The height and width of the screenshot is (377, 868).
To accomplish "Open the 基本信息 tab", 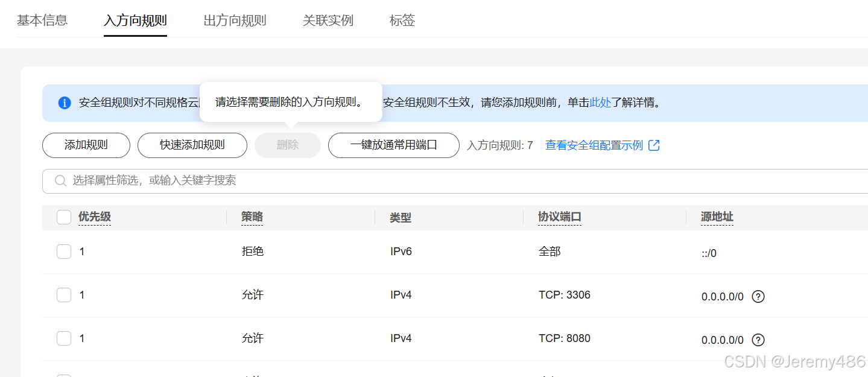I will (x=42, y=21).
